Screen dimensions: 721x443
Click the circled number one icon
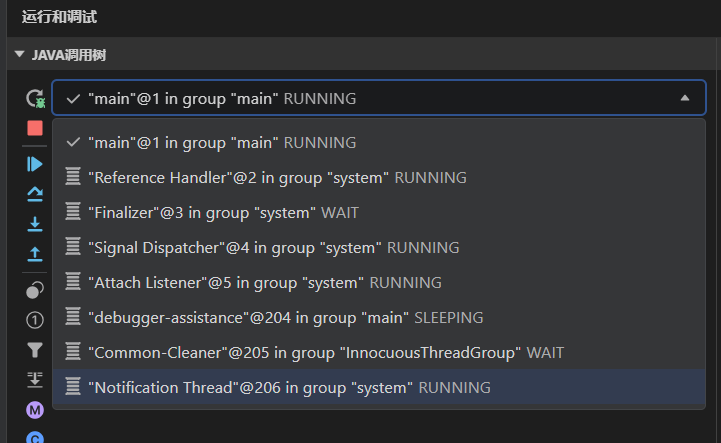(x=35, y=320)
